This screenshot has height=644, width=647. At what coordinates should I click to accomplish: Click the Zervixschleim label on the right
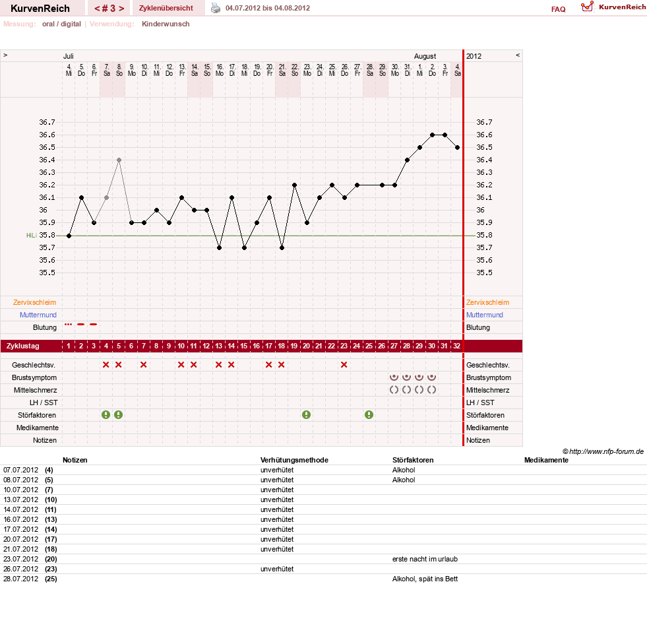tap(488, 302)
